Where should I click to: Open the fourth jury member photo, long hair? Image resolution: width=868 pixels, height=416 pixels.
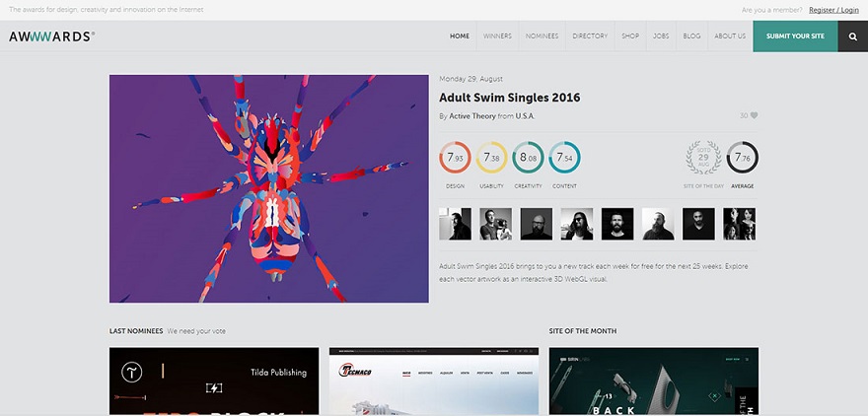pyautogui.click(x=577, y=224)
